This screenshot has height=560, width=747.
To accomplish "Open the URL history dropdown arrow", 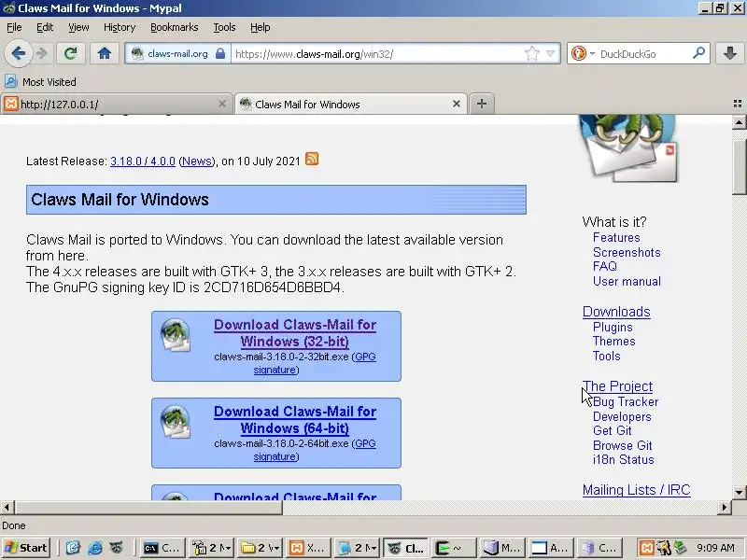I will click(x=550, y=54).
